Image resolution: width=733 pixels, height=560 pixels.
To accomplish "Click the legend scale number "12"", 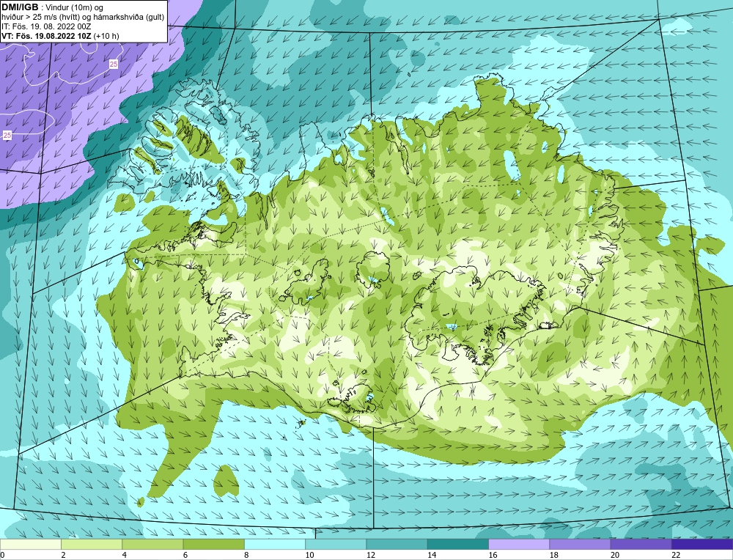I will click(369, 555).
